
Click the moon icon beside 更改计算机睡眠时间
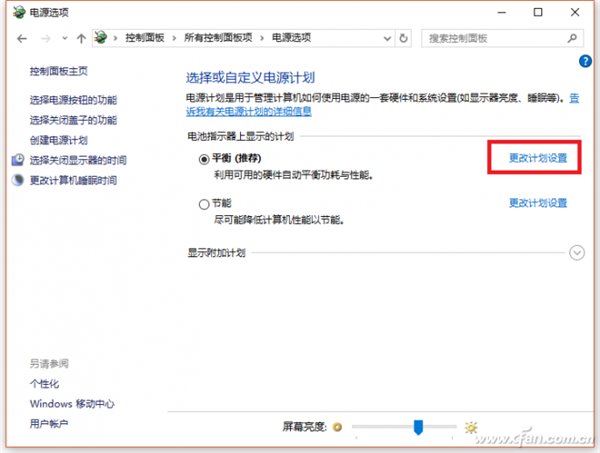tap(18, 181)
